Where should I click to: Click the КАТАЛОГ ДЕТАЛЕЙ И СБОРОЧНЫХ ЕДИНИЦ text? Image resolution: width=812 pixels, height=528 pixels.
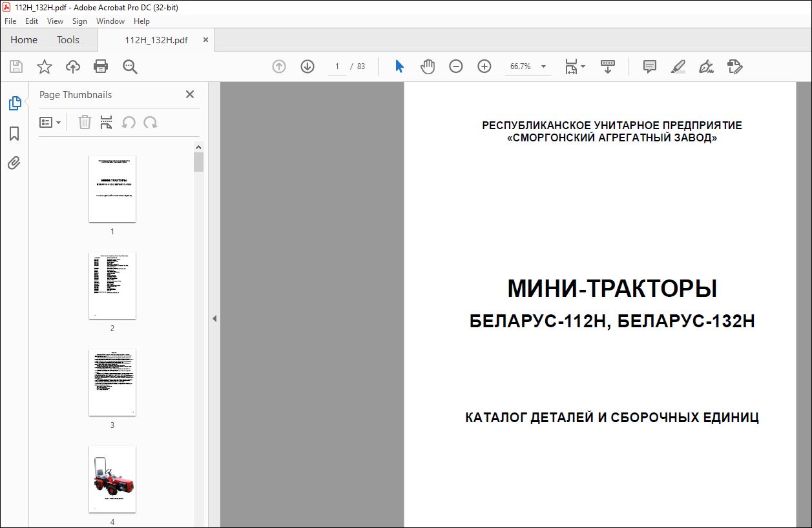pyautogui.click(x=612, y=418)
